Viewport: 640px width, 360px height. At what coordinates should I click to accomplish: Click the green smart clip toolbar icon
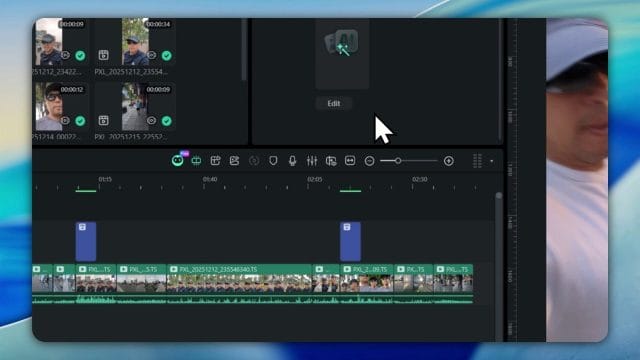196,161
